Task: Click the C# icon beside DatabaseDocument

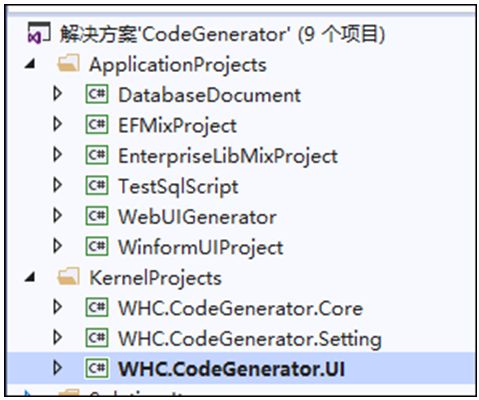Action: 97,94
